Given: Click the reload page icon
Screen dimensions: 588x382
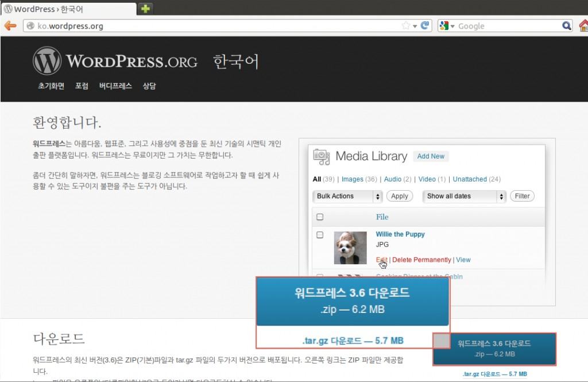Looking at the screenshot, I should 425,26.
